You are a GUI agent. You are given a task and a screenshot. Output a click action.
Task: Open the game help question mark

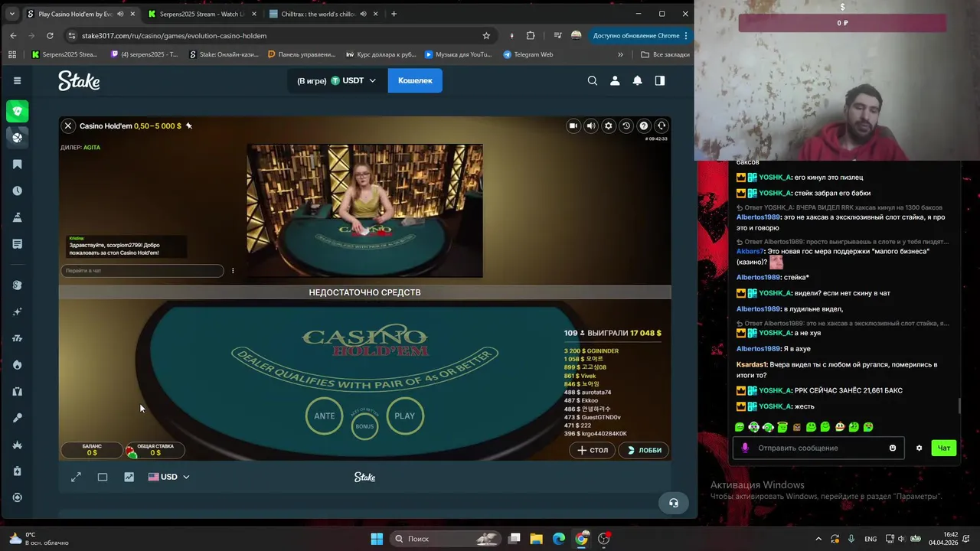click(x=644, y=126)
